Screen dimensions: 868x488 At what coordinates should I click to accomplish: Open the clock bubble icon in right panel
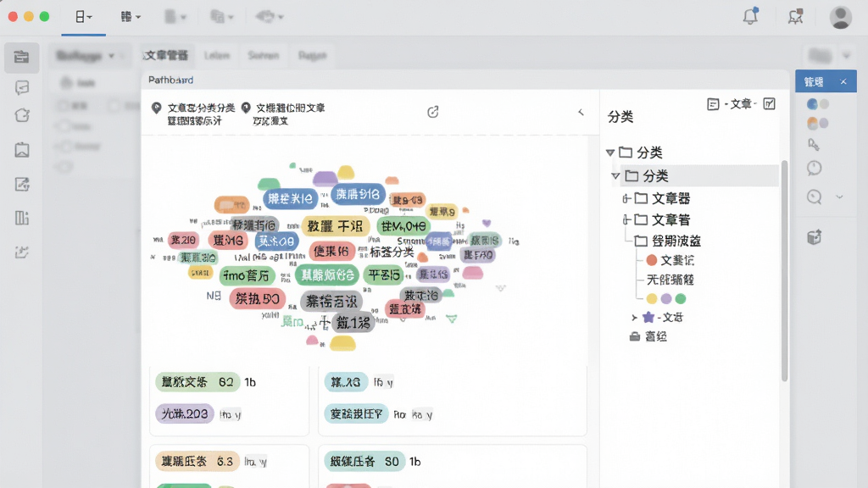814,169
